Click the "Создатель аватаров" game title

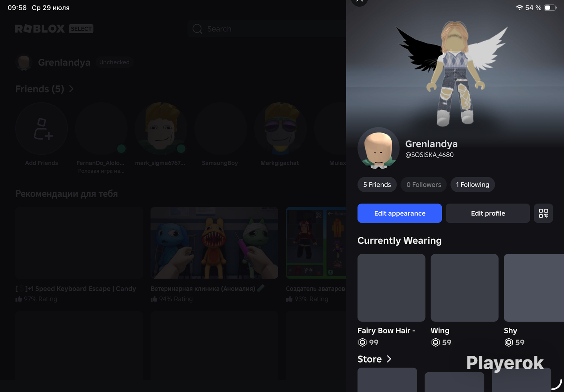tap(316, 289)
